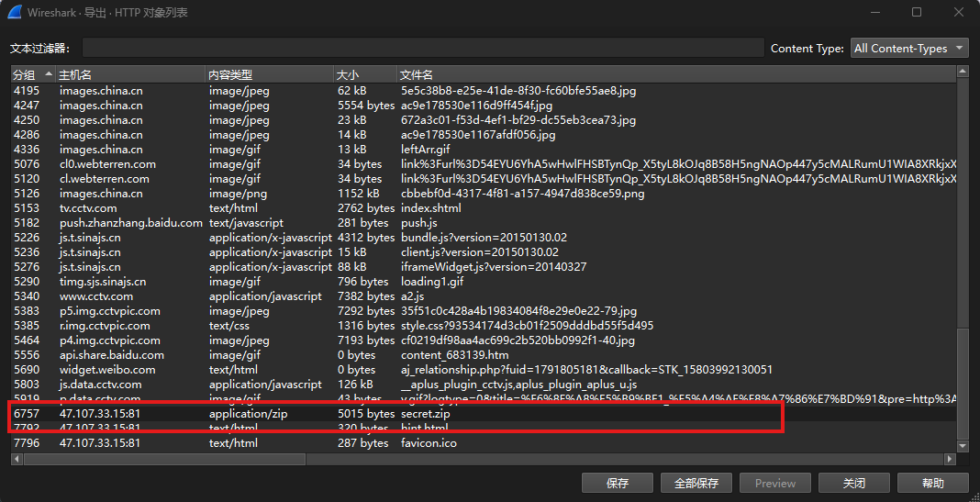Image resolution: width=980 pixels, height=502 pixels.
Task: Click the vertical scrollbar thumb
Action: (x=963, y=383)
